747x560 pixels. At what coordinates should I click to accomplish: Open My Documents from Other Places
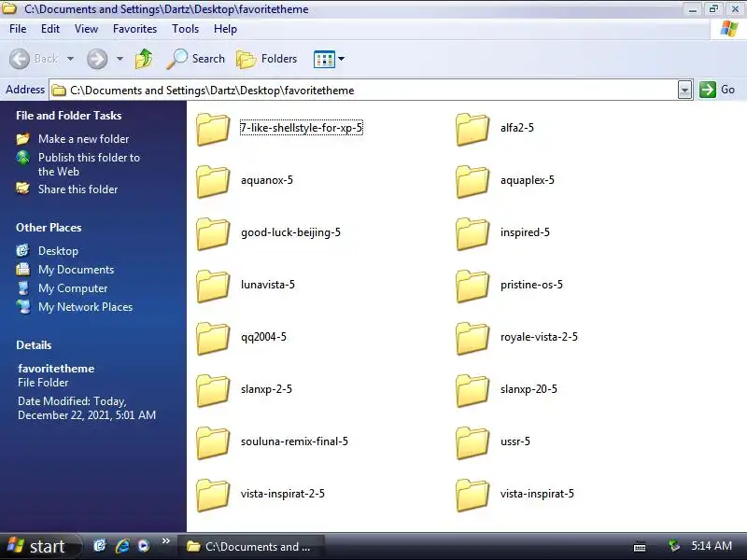click(77, 270)
